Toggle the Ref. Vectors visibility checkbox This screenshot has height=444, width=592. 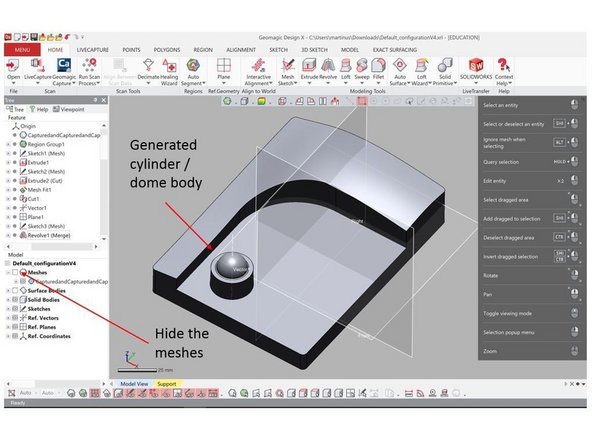click(15, 318)
